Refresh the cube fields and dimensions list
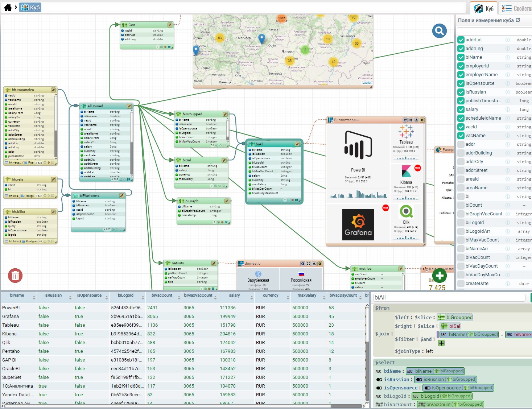 518,20
